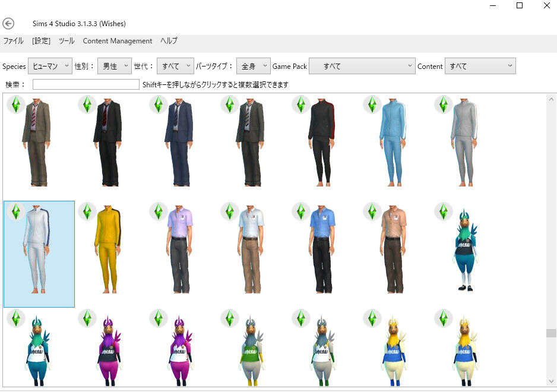Viewport: 557px width, 392px height.
Task: Click plumbob icon on the blue shirt outfit
Action: [301, 211]
